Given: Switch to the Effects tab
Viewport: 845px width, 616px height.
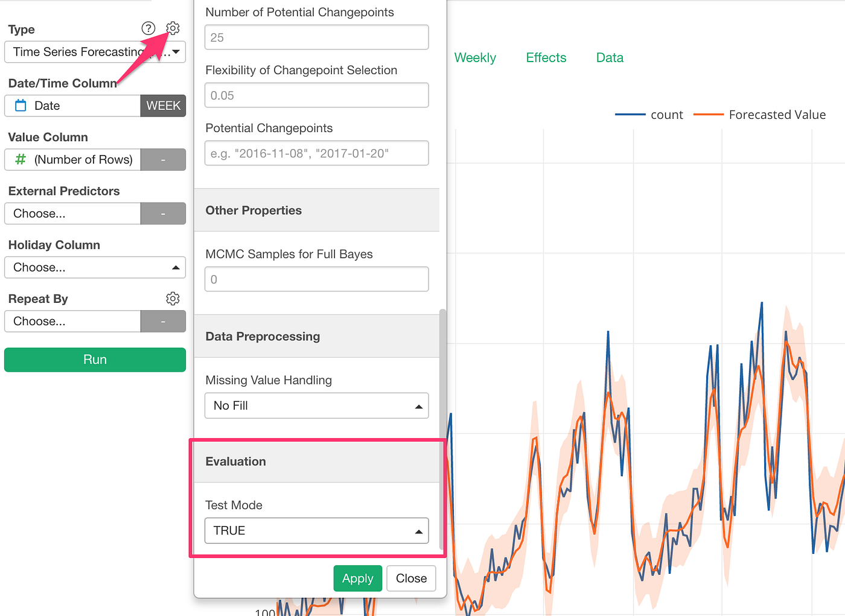Looking at the screenshot, I should [546, 57].
